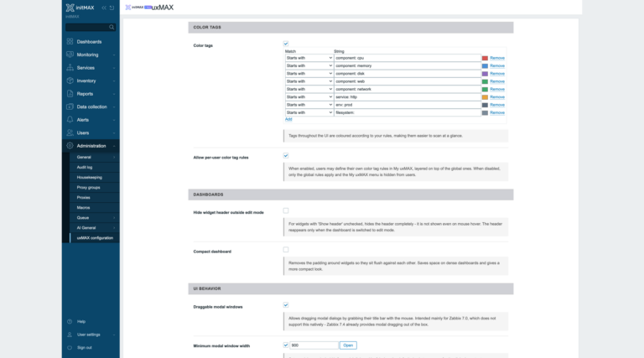
Task: Click the User settings person icon
Action: (70, 335)
